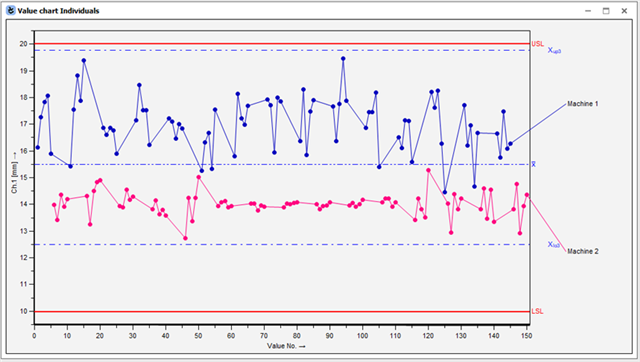Click y-axis tick label 15

24,178
